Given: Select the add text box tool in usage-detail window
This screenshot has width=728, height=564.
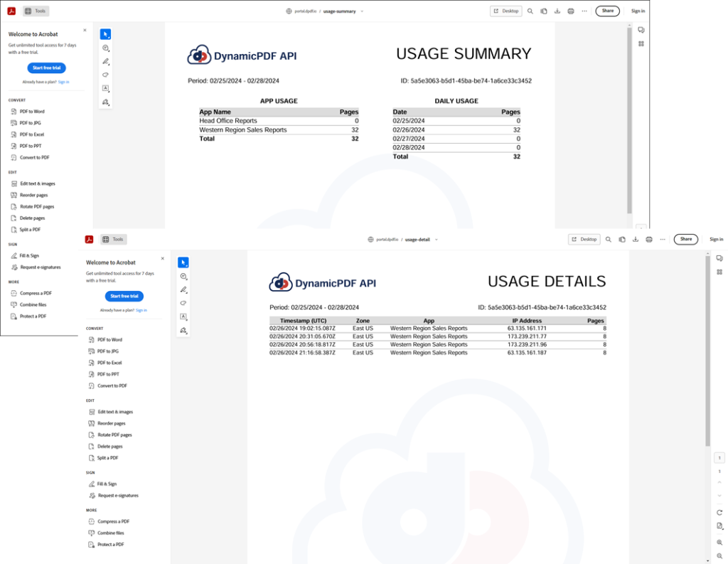Looking at the screenshot, I should click(183, 316).
